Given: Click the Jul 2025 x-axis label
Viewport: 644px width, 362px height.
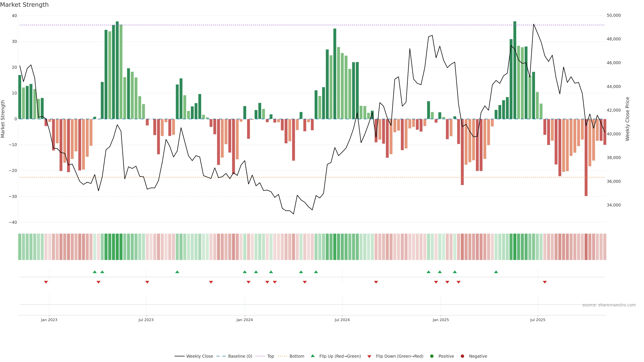Looking at the screenshot, I should (x=538, y=320).
